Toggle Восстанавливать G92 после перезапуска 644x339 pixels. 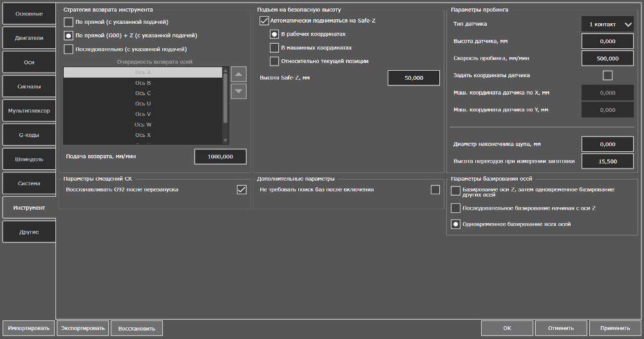pos(241,190)
